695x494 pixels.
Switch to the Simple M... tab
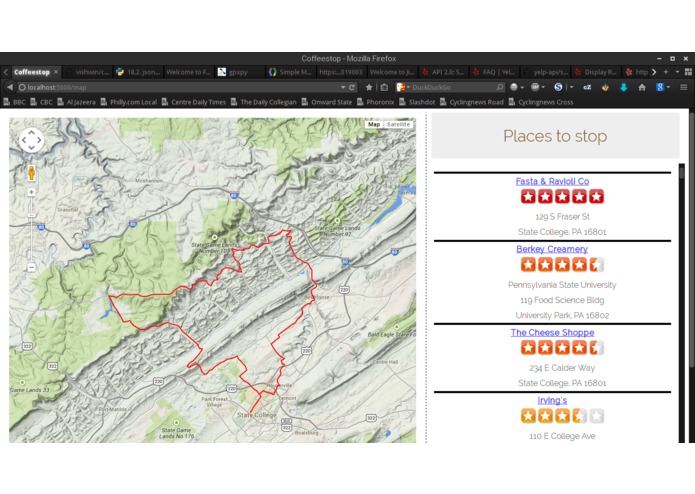pyautogui.click(x=291, y=72)
